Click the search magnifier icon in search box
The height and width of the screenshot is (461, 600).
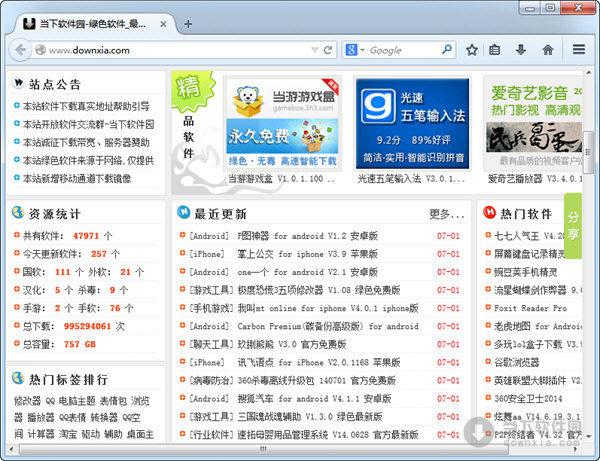pyautogui.click(x=447, y=49)
